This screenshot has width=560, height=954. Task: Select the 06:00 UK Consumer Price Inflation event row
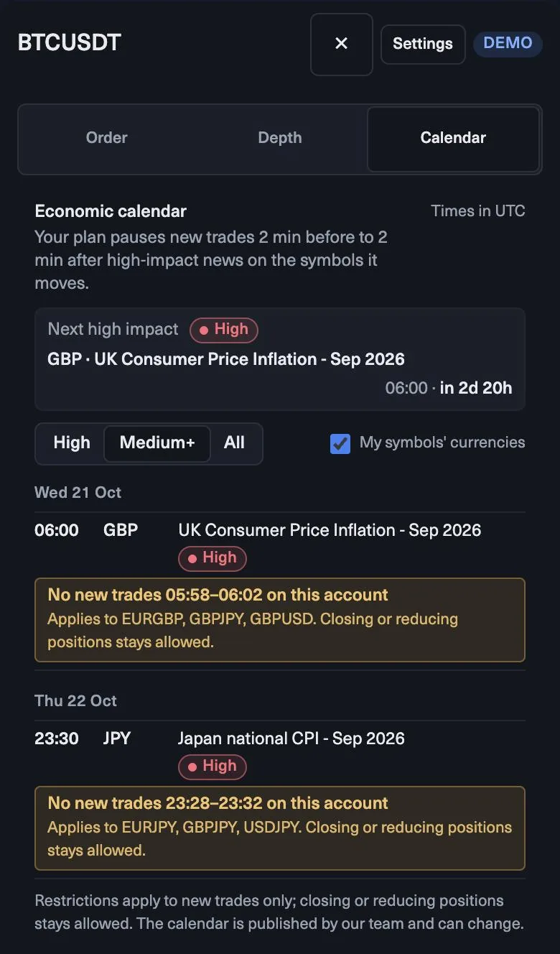tap(280, 544)
